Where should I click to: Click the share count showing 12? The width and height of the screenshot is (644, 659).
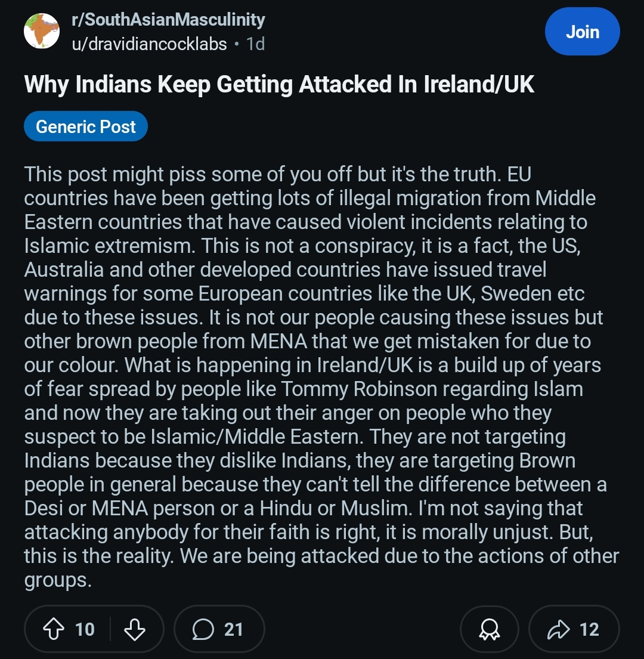589,630
